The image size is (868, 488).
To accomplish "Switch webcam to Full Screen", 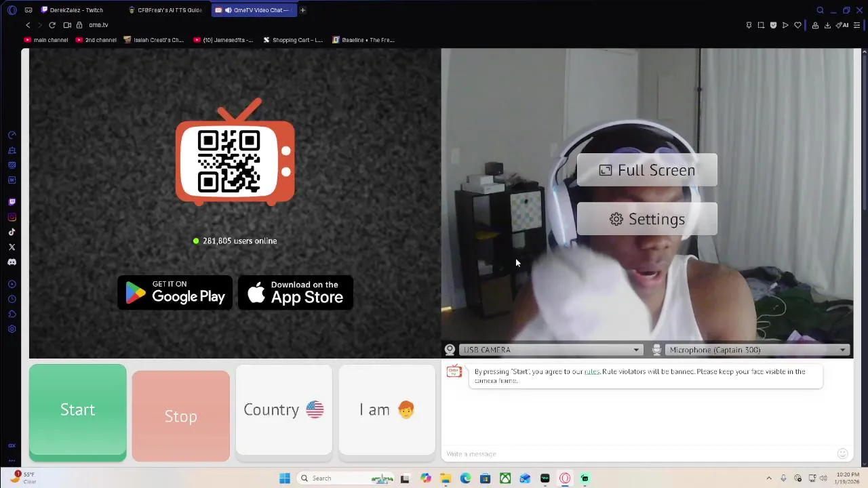I will tap(647, 170).
